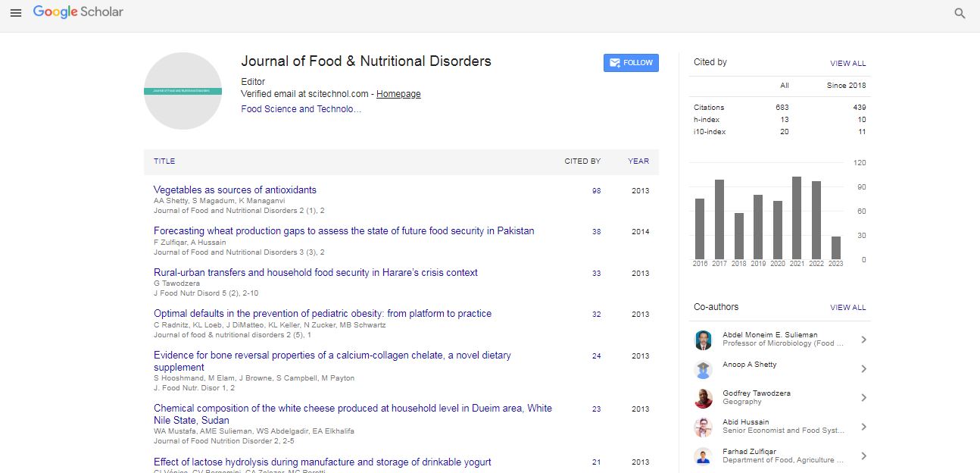Sort articles by Title column

point(164,161)
